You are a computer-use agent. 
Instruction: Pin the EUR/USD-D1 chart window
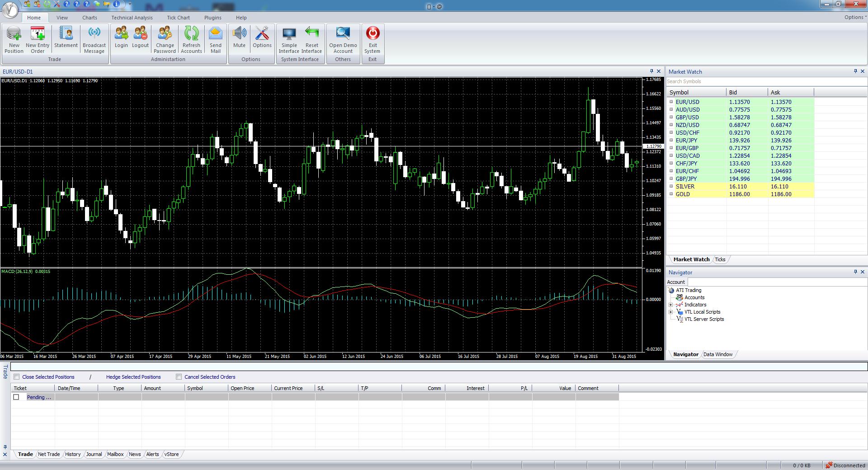coord(651,71)
